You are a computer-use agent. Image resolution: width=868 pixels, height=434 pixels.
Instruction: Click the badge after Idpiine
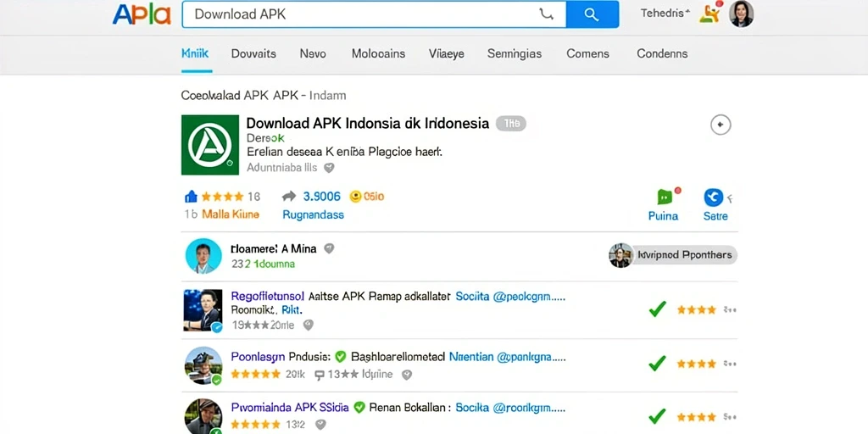407,375
